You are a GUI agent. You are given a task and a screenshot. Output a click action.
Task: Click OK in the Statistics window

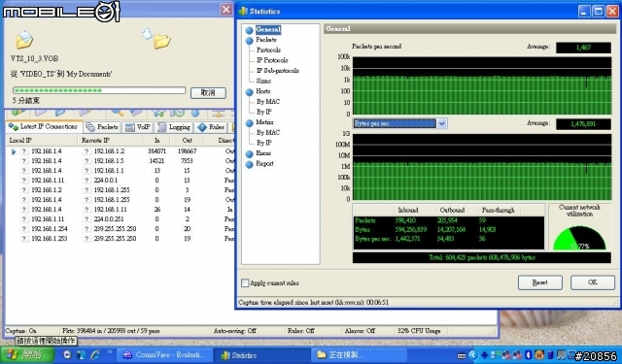[x=592, y=282]
